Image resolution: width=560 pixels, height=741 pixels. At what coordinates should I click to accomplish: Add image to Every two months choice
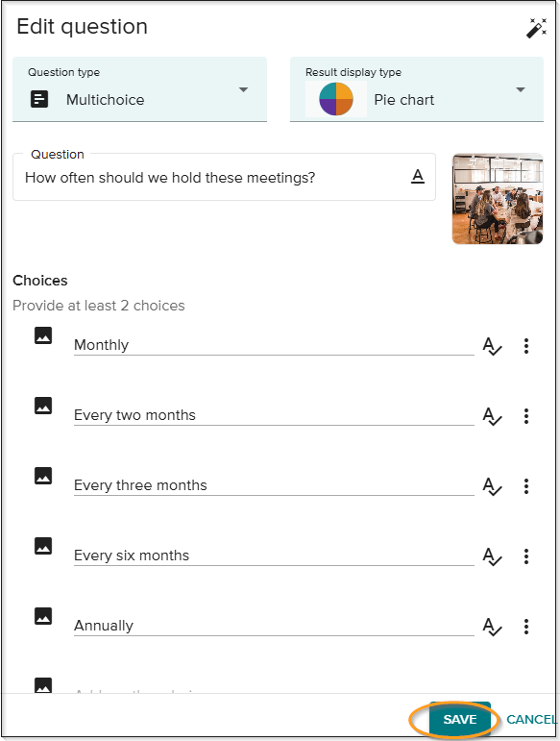(x=43, y=406)
